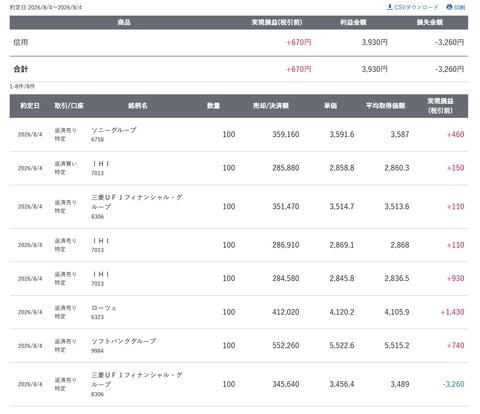This screenshot has height=414, width=480.
Task: Click +670円 in the 信用 row
Action: coord(299,42)
